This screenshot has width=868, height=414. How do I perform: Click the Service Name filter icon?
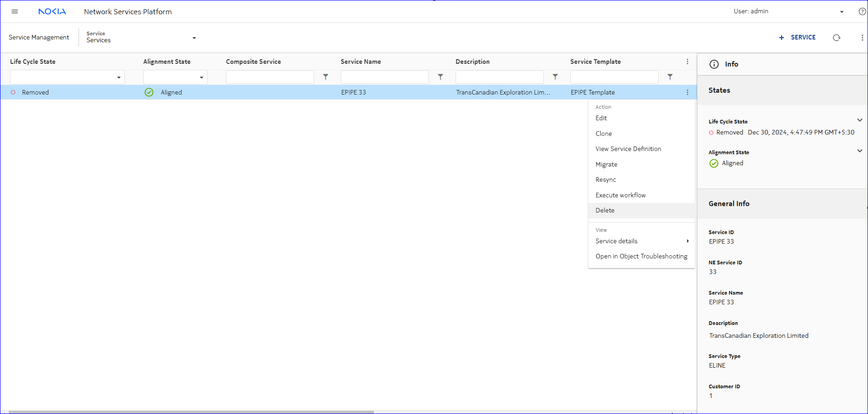440,77
